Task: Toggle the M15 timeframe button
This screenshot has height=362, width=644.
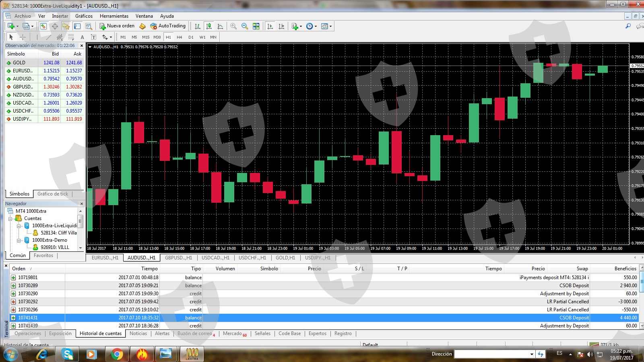Action: click(146, 37)
